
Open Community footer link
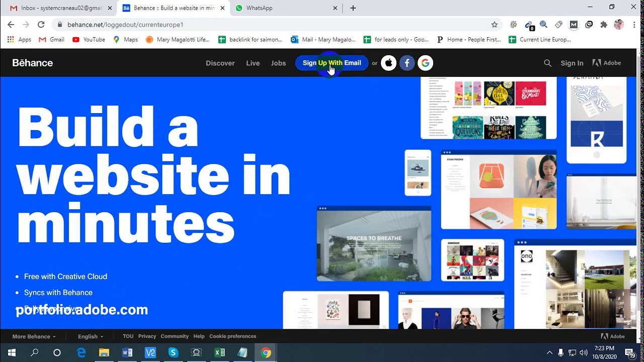[x=175, y=336]
